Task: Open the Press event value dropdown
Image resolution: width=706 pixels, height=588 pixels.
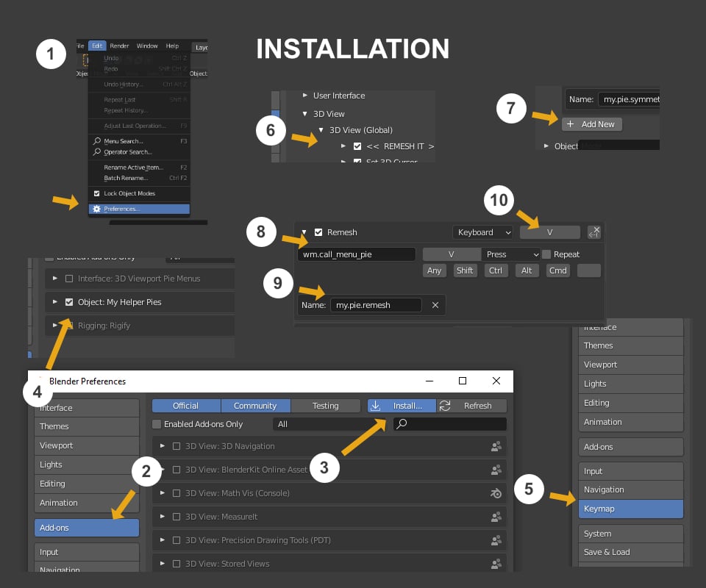Action: 511,254
